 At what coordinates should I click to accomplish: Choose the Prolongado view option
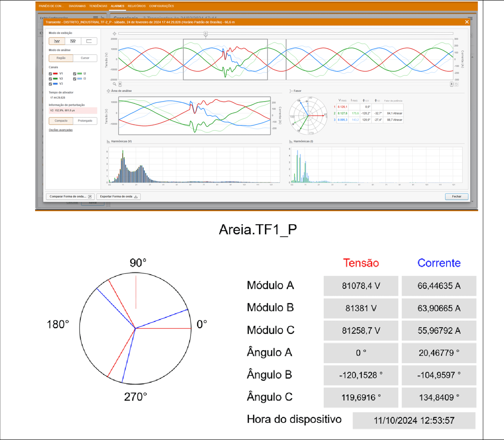coord(85,121)
